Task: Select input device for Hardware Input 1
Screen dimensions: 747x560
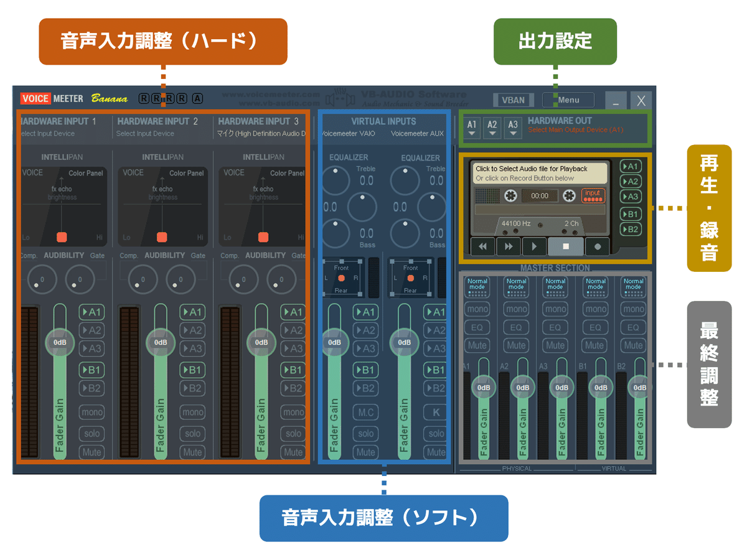Action: [47, 133]
